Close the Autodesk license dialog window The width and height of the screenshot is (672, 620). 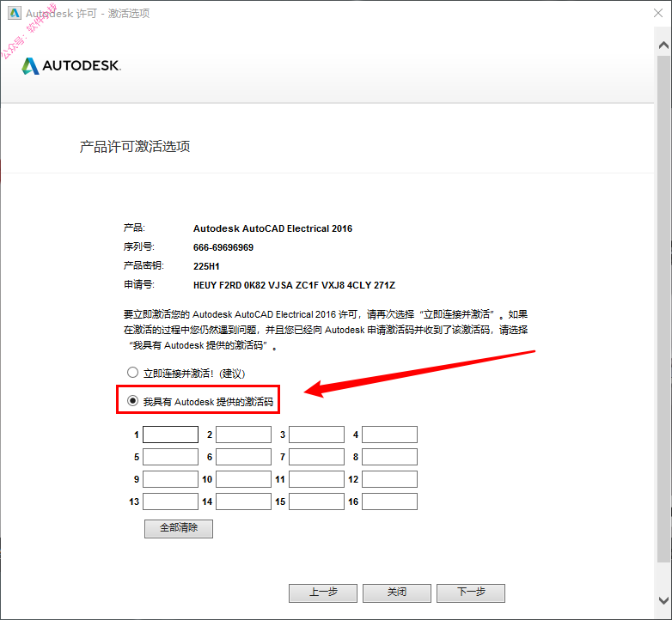[658, 13]
